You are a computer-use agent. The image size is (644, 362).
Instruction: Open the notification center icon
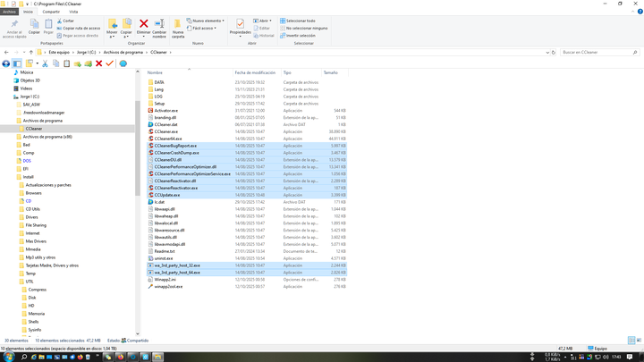click(x=630, y=357)
